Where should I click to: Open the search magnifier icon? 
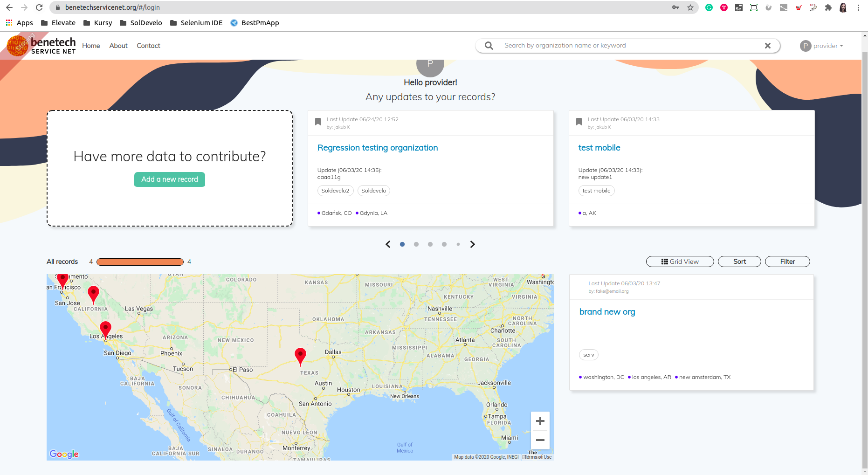point(488,45)
